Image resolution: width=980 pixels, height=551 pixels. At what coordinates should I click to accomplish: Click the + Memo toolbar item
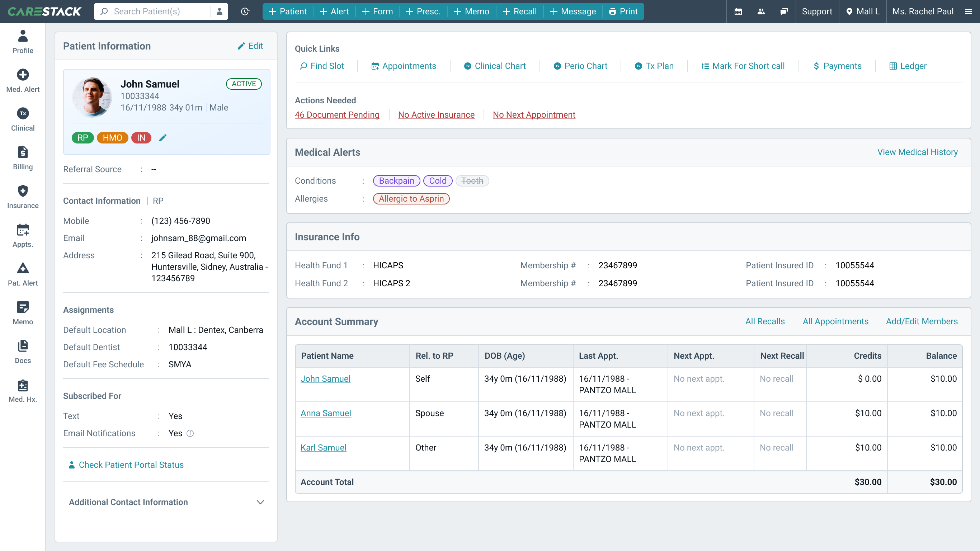tap(472, 11)
